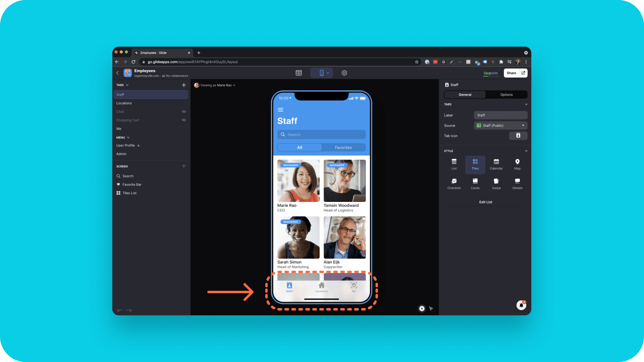Click the Label input field

click(500, 115)
